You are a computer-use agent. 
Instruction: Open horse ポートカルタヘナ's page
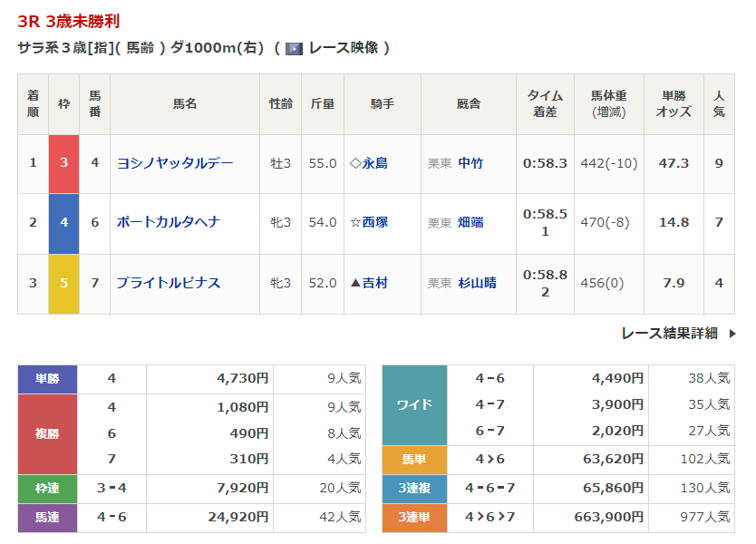tap(169, 222)
